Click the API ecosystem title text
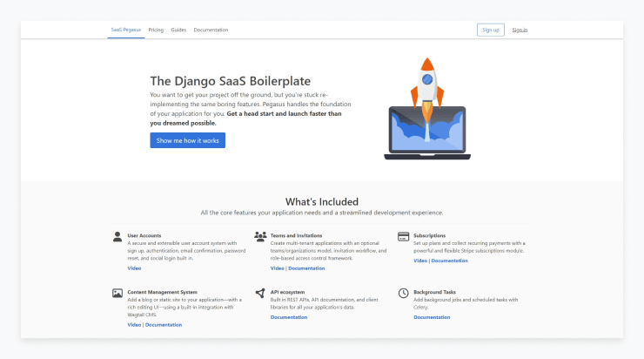Screen dimensions: 644x359 (287, 292)
